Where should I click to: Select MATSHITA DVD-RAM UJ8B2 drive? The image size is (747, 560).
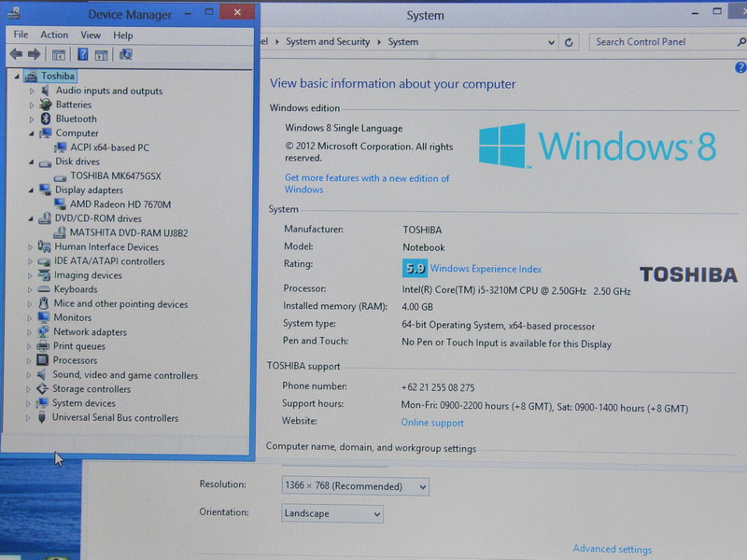tap(129, 232)
